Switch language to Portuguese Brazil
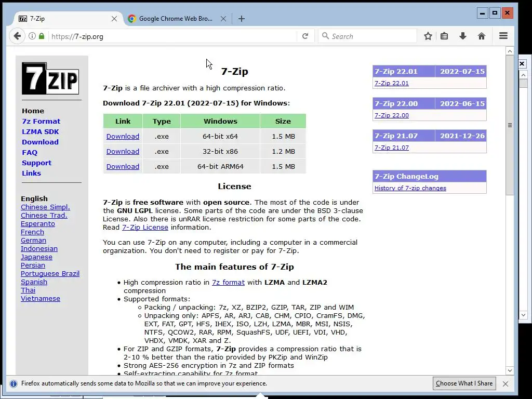This screenshot has width=532, height=399. tap(50, 273)
